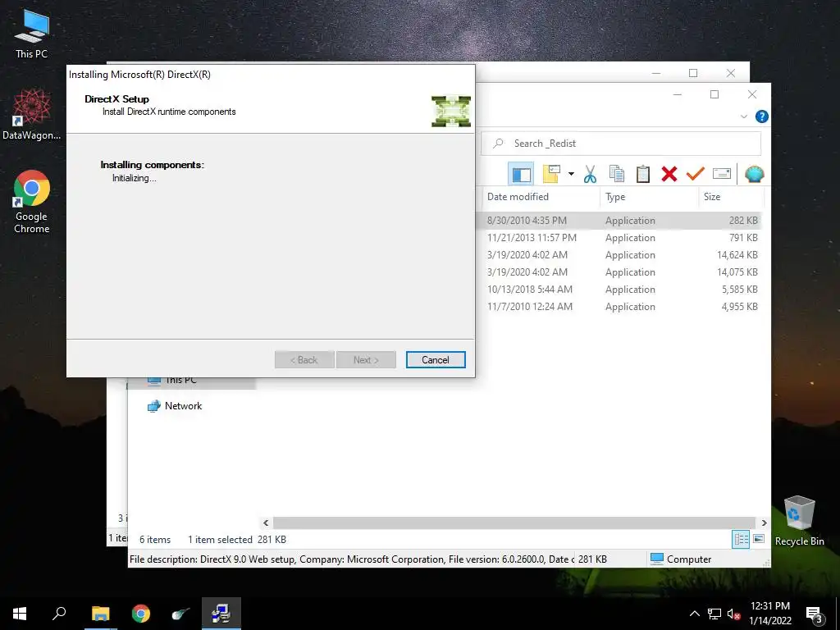Open the Google Chrome desktop shortcut
The image size is (840, 630).
click(x=32, y=202)
